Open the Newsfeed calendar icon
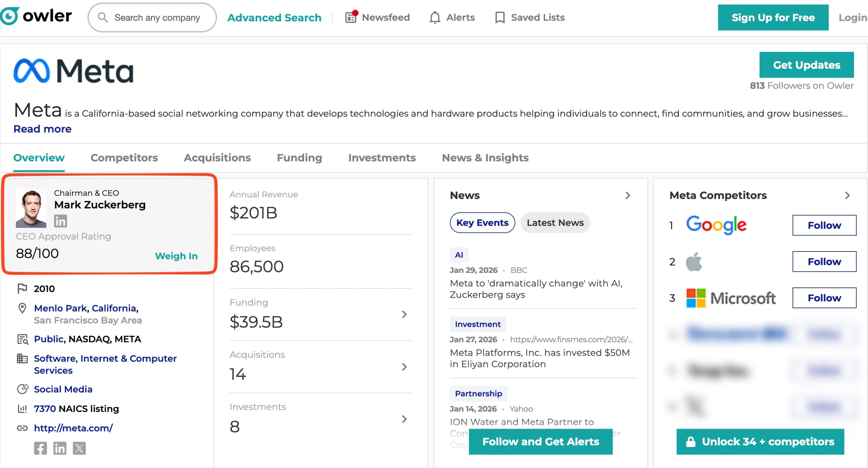 click(x=351, y=17)
